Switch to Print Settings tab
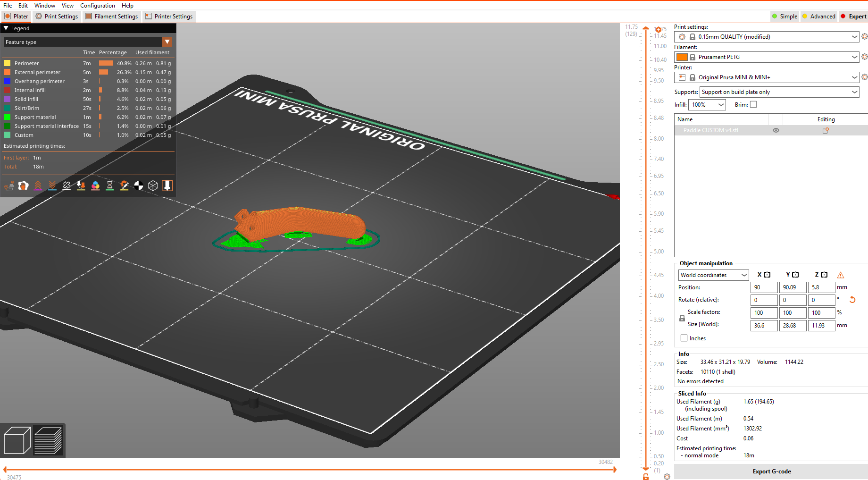The image size is (868, 480). (x=57, y=16)
